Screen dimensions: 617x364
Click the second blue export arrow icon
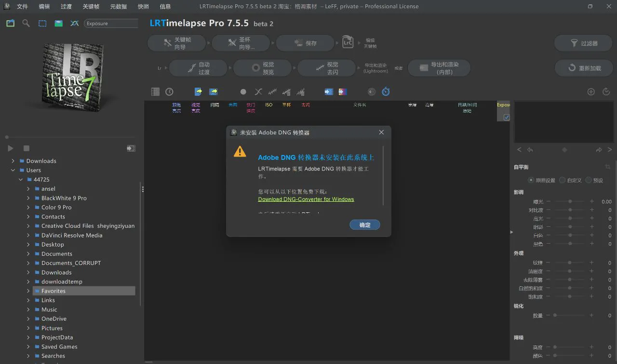click(x=213, y=91)
